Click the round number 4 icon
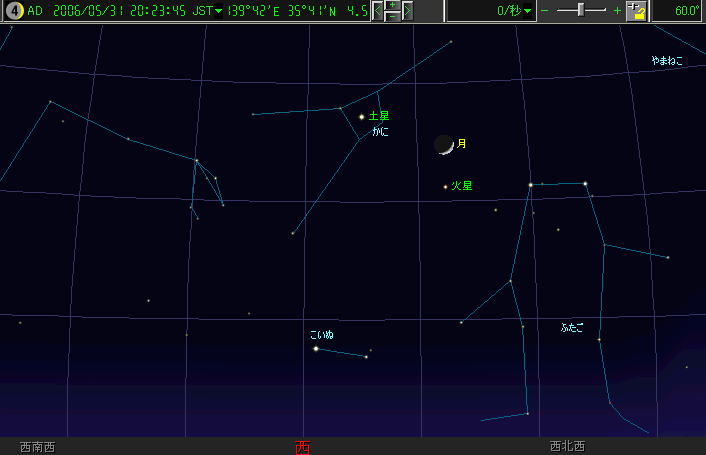Screen dimensions: 706x455 (x=14, y=11)
